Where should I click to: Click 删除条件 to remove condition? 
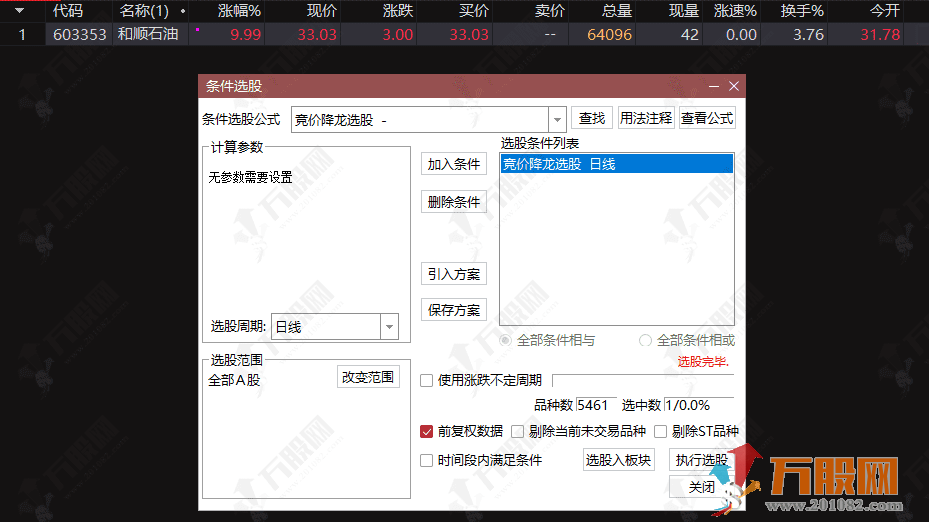click(454, 202)
